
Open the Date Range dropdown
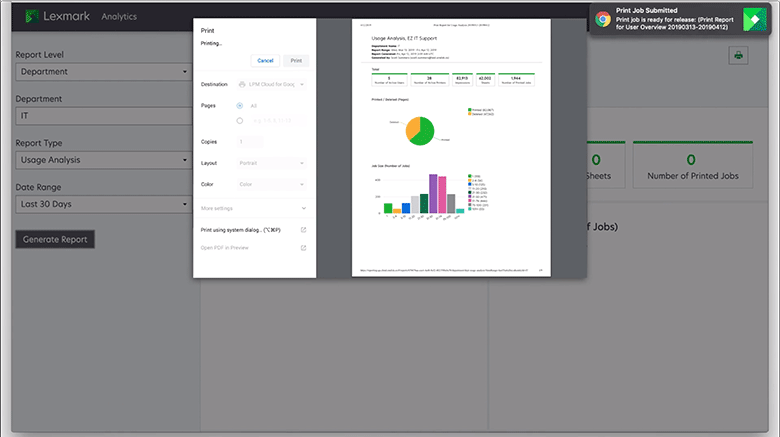(x=103, y=204)
